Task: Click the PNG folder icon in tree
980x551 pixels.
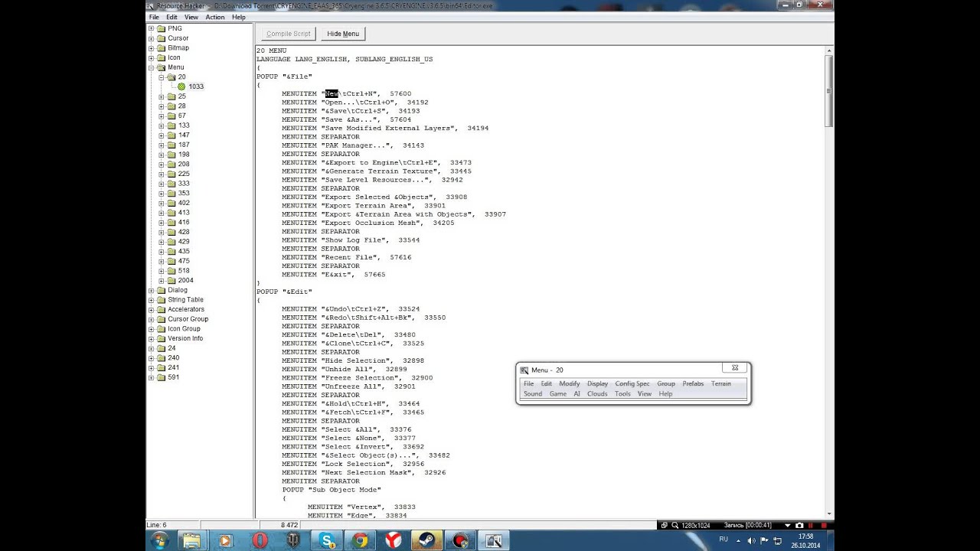Action: tap(161, 28)
